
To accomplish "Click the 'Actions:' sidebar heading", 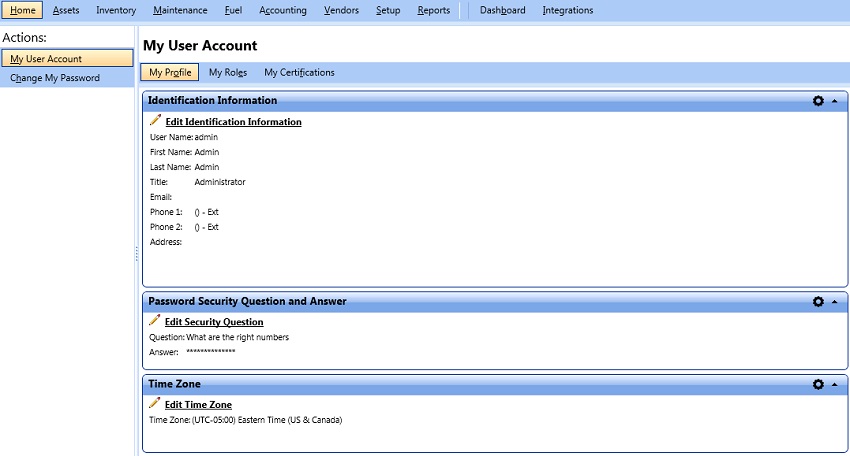I will click(24, 37).
